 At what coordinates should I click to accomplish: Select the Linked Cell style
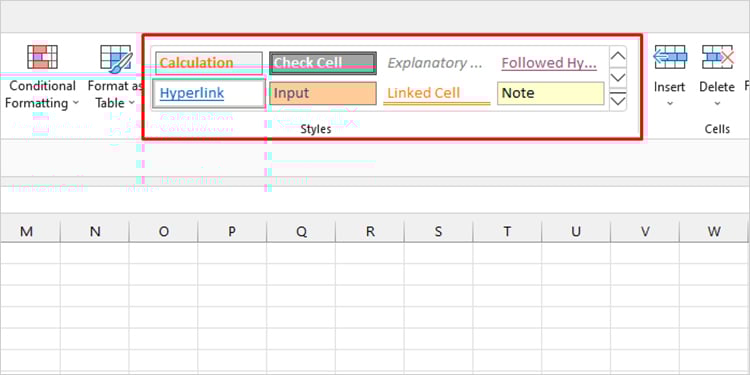click(x=437, y=93)
